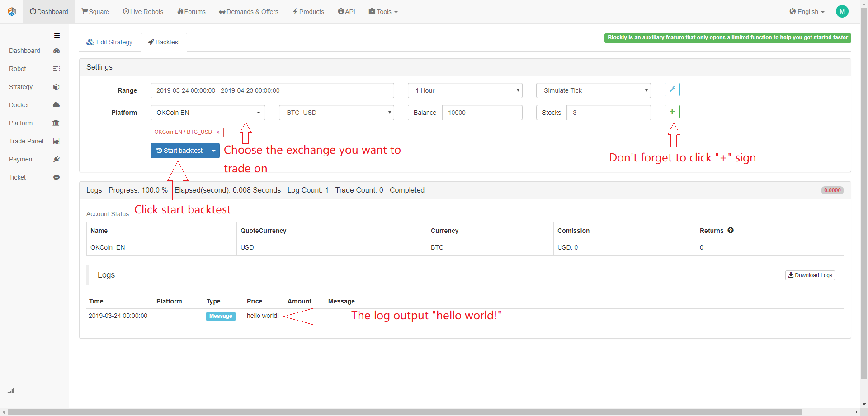
Task: Open the BTC_USD trading pair dropdown
Action: click(x=336, y=113)
